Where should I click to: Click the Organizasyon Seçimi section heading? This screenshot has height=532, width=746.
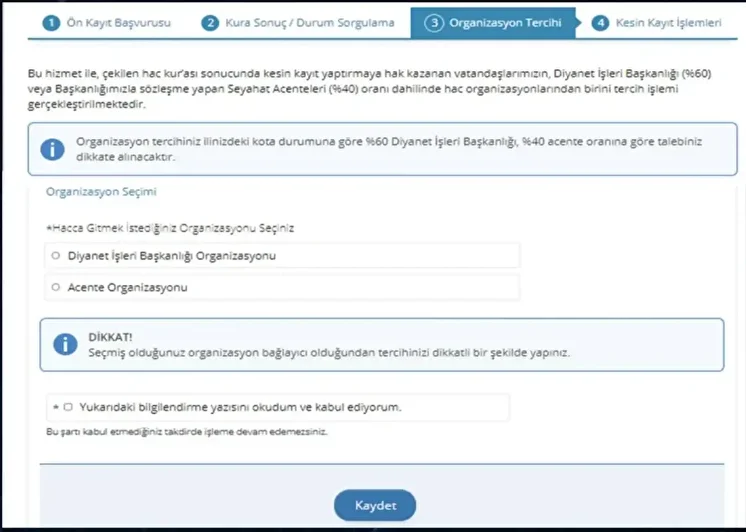[101, 190]
